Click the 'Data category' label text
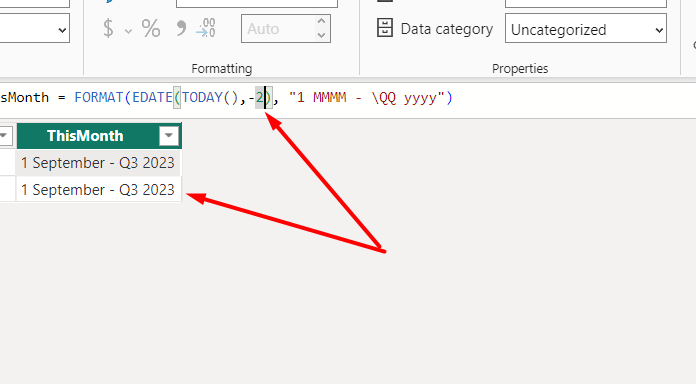 447,29
